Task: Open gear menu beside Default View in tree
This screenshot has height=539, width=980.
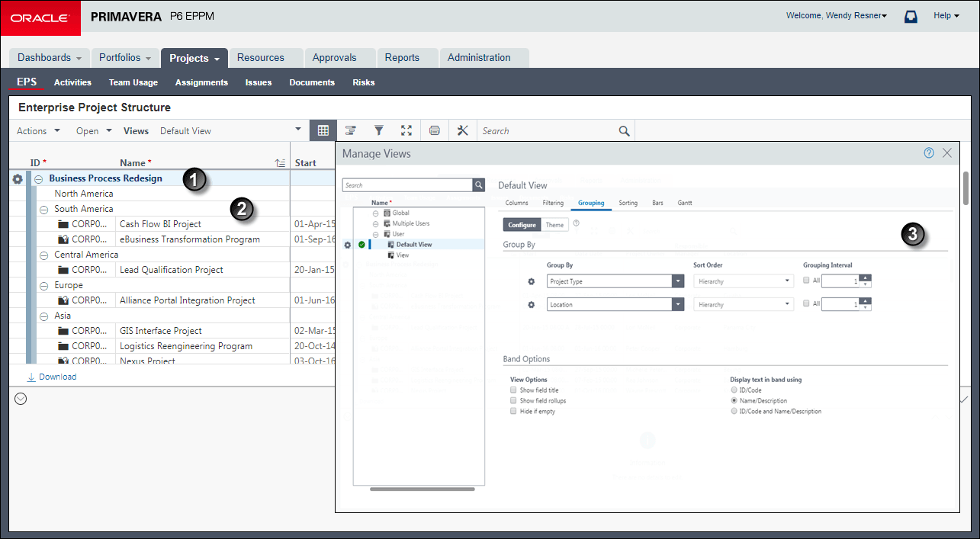Action: [x=348, y=245]
